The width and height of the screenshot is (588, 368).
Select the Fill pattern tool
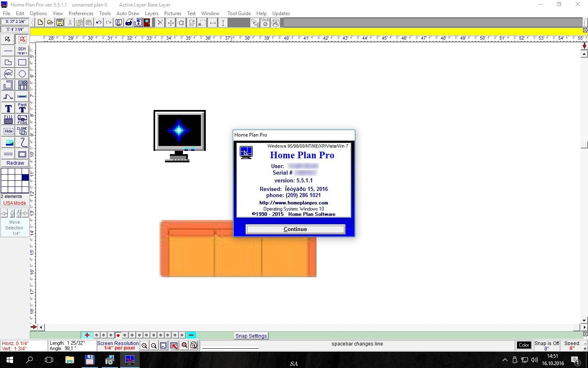point(8,119)
